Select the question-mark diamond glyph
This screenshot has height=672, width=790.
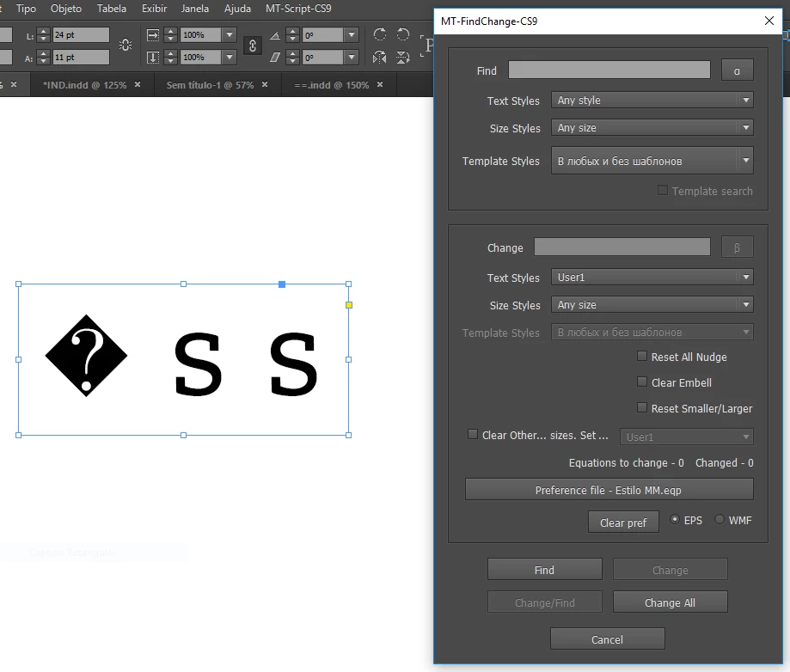click(x=86, y=356)
